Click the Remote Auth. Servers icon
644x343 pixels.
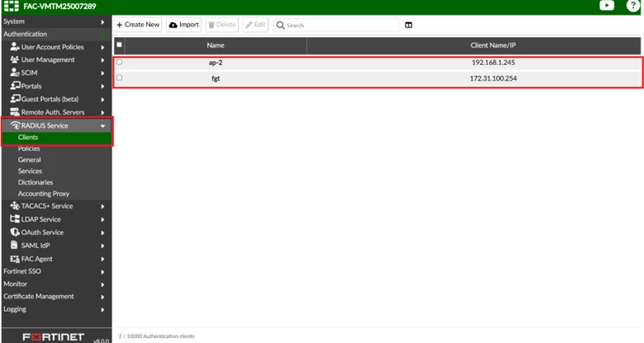pyautogui.click(x=15, y=112)
